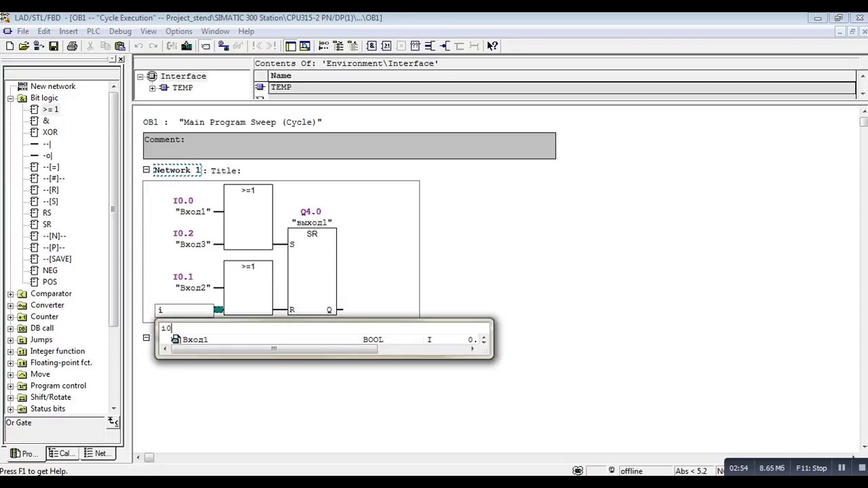
Task: Click the context Help arrow icon
Action: tap(492, 46)
